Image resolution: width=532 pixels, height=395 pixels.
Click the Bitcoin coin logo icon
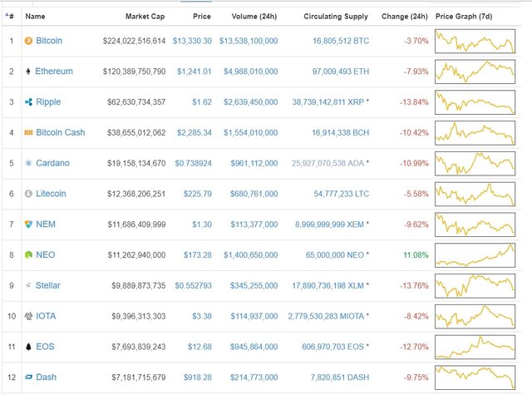click(28, 41)
